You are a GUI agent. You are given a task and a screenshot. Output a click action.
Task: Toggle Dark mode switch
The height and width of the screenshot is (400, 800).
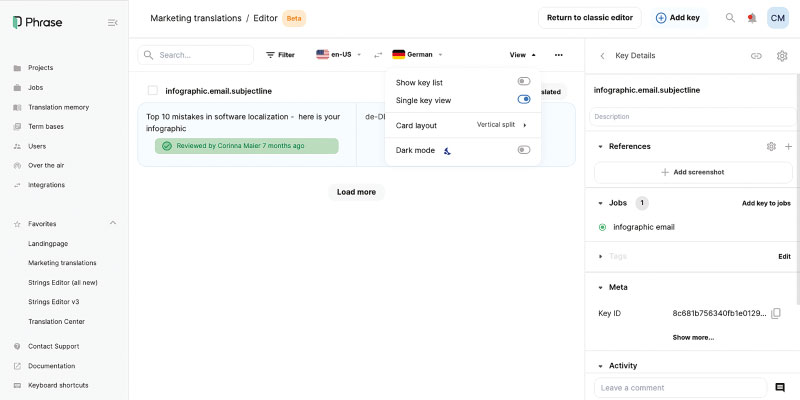click(524, 150)
